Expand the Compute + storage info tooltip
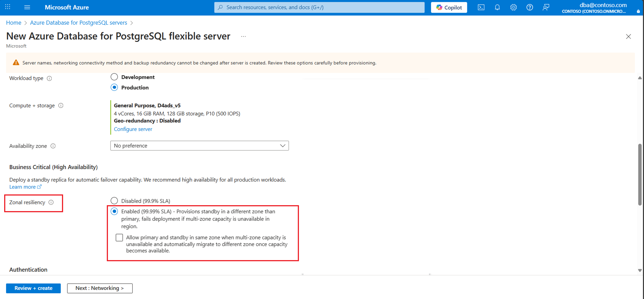Viewport: 644px width, 299px height. [61, 105]
